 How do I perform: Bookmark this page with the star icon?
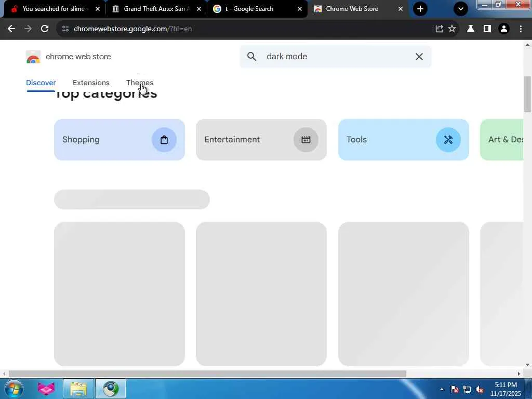(x=452, y=29)
